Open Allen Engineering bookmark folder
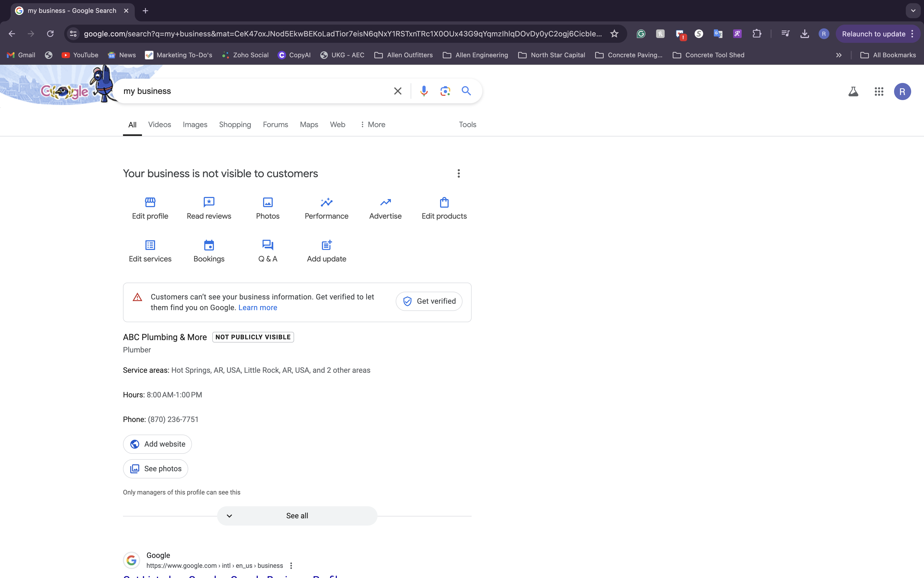924x578 pixels. pyautogui.click(x=475, y=55)
